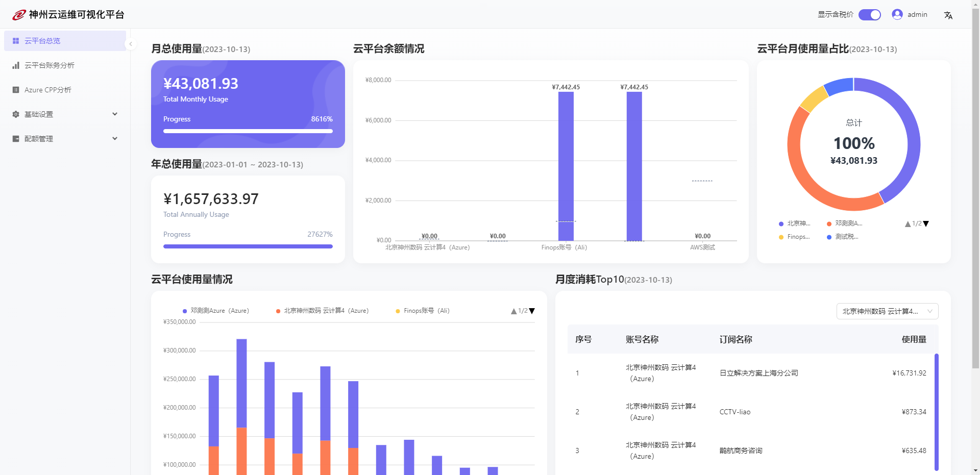Go to previous usage chart legend page
The image size is (980, 475).
[x=514, y=311]
